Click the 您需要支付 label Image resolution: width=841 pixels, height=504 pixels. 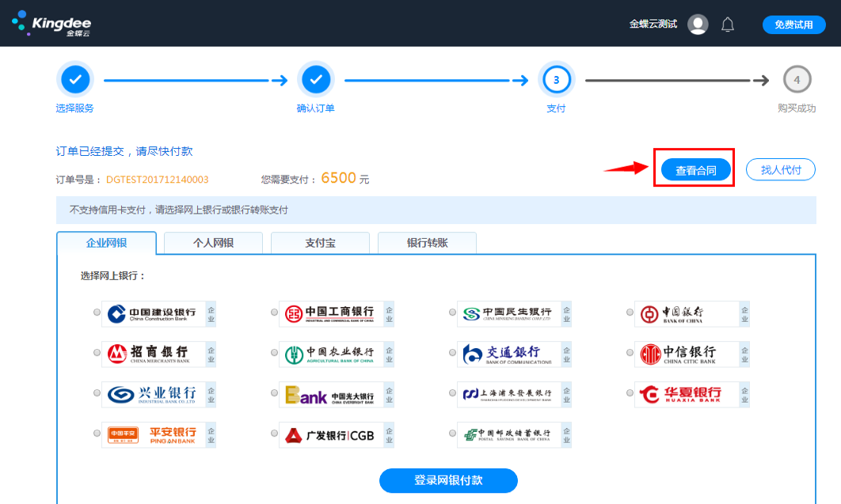tap(288, 180)
